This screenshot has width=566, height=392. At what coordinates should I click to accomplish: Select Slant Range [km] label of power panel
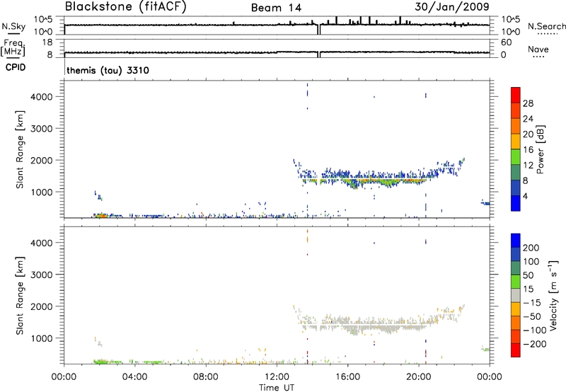click(x=20, y=149)
